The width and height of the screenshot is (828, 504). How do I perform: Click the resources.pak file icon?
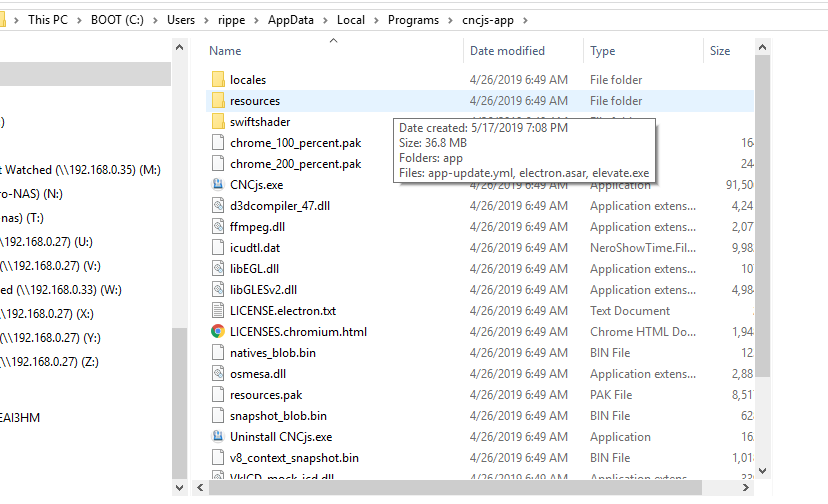click(x=218, y=395)
